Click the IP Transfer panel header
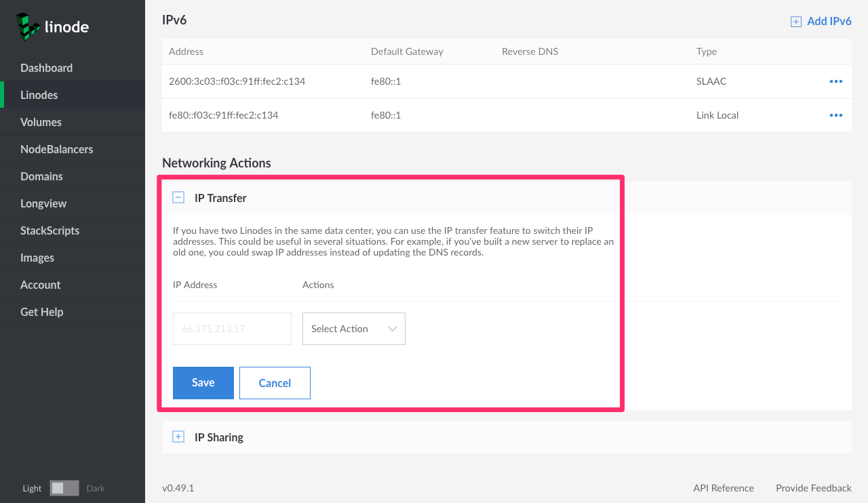The height and width of the screenshot is (503, 868). 220,198
